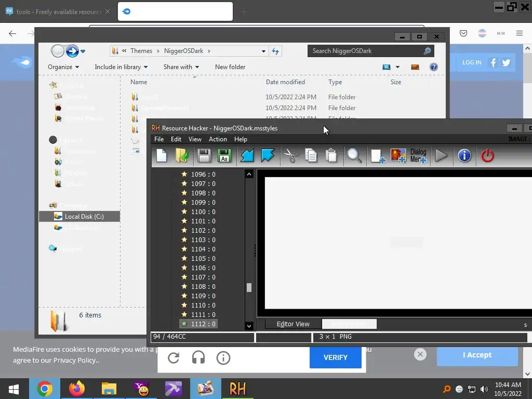Click VERIFY in the captcha box
Screen dimensions: 532x399
tap(336, 357)
